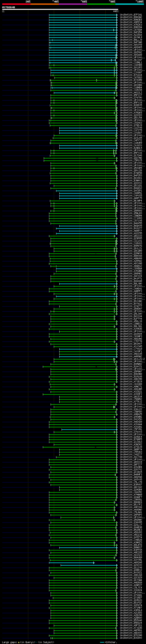The width and height of the screenshot is (146, 644).
Task: Select the UniRef100_B5FXI6 hit
Action: point(131,153)
